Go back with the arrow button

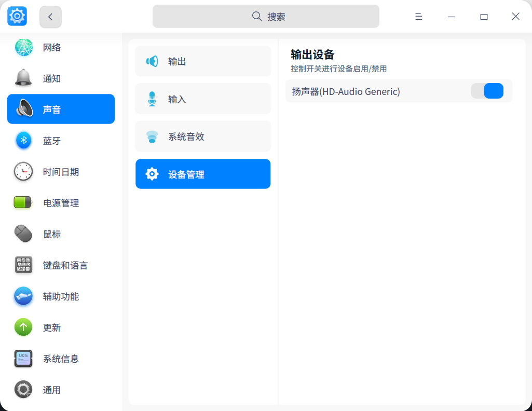50,17
